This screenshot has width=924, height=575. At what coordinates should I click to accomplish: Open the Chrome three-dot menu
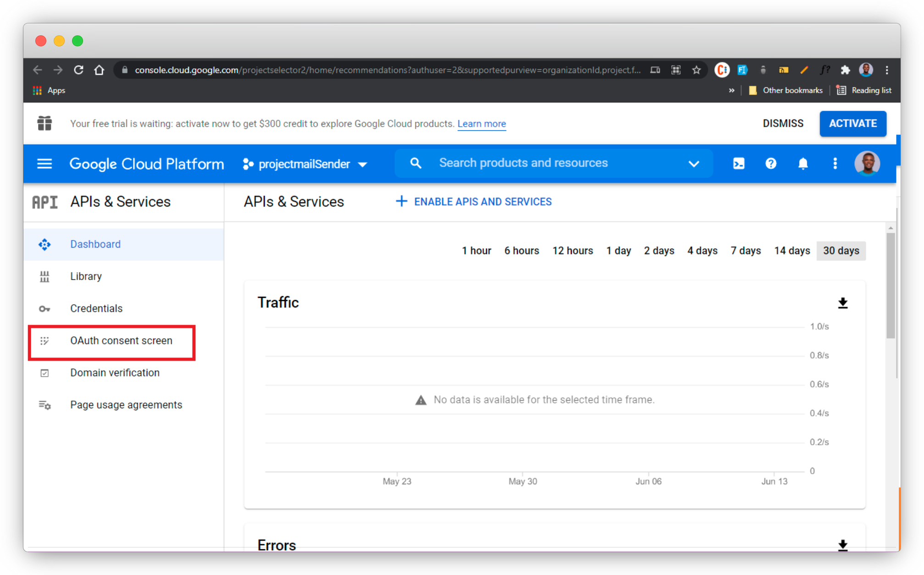(887, 70)
